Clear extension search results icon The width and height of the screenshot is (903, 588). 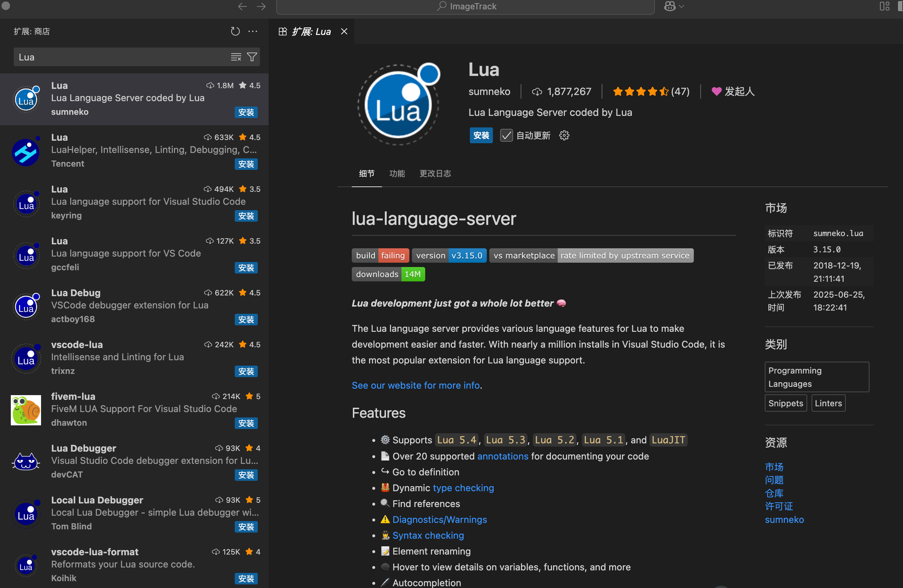tap(236, 57)
